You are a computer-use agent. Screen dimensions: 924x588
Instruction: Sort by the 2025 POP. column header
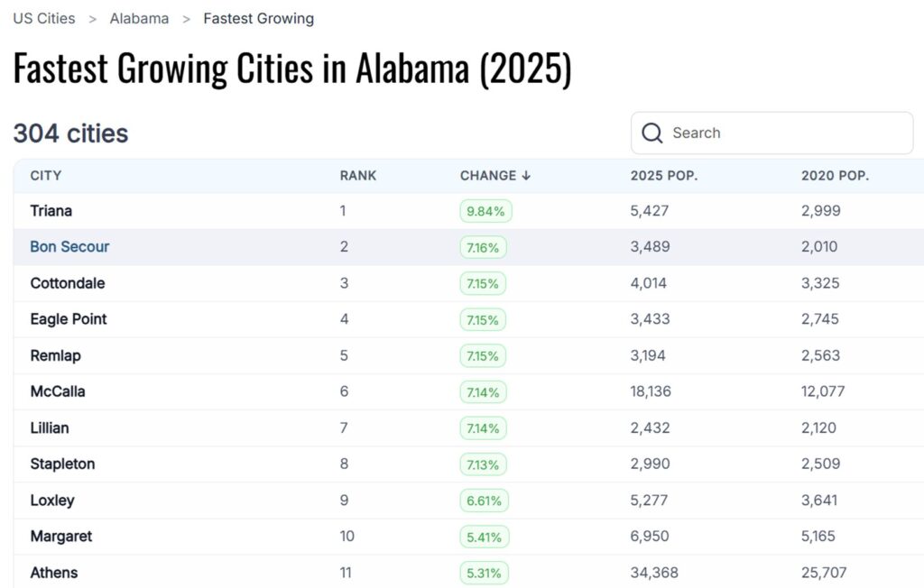pos(664,176)
